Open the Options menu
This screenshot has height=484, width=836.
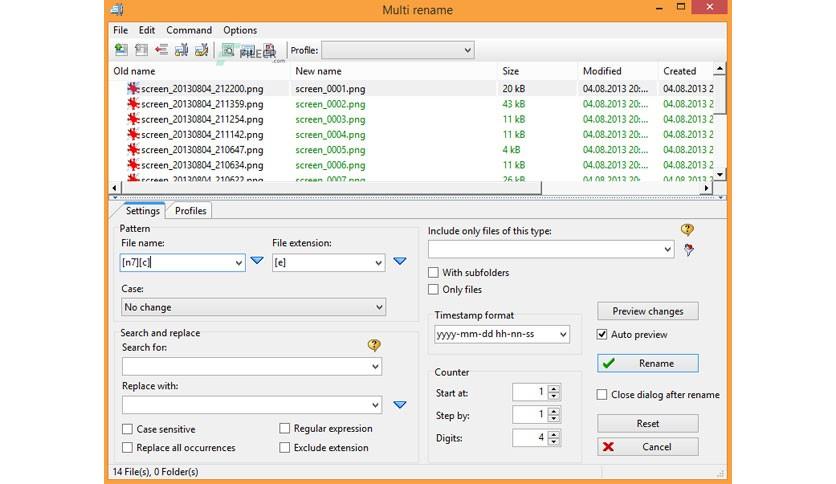click(240, 30)
